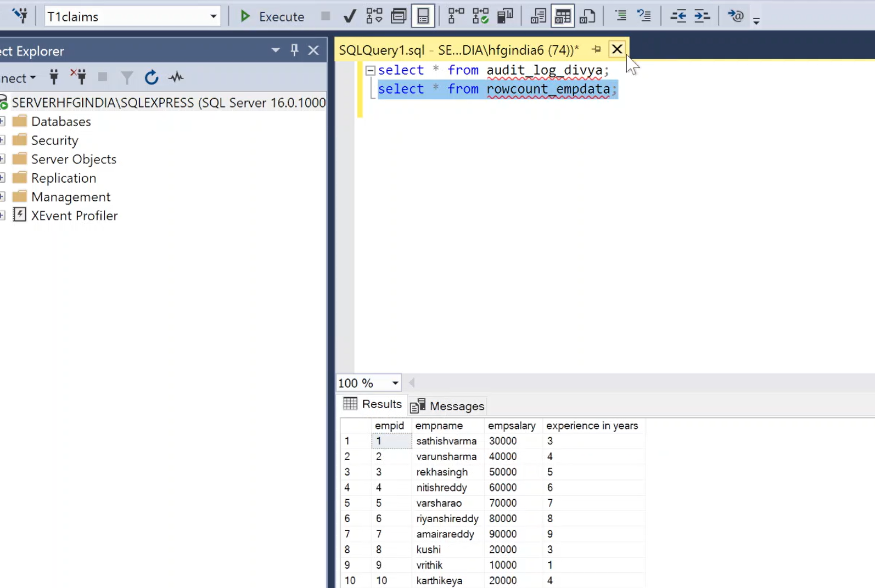Switch to the Results tab

click(373, 404)
